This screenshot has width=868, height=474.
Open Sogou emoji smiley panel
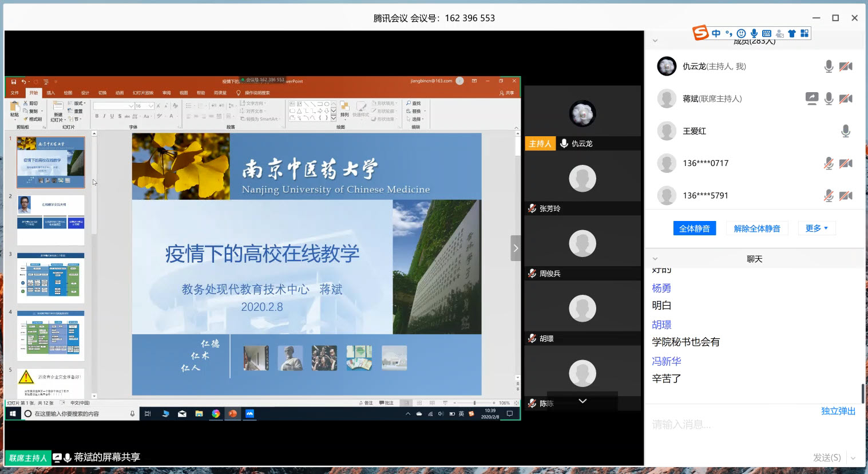[x=742, y=33]
